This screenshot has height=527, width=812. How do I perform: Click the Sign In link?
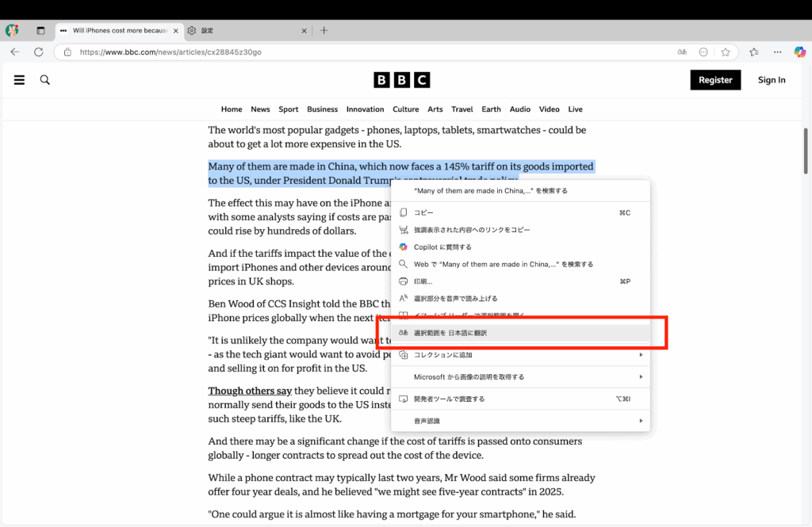[x=772, y=80]
